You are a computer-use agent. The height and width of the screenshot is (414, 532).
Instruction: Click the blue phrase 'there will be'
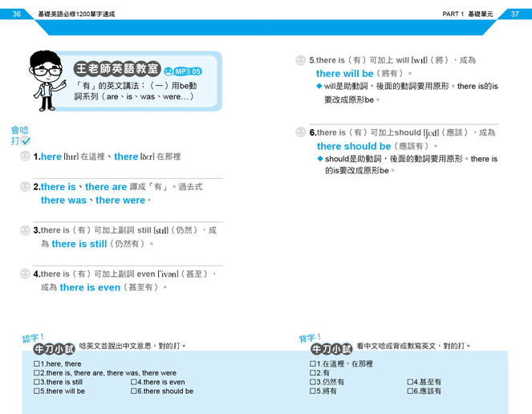tap(345, 74)
